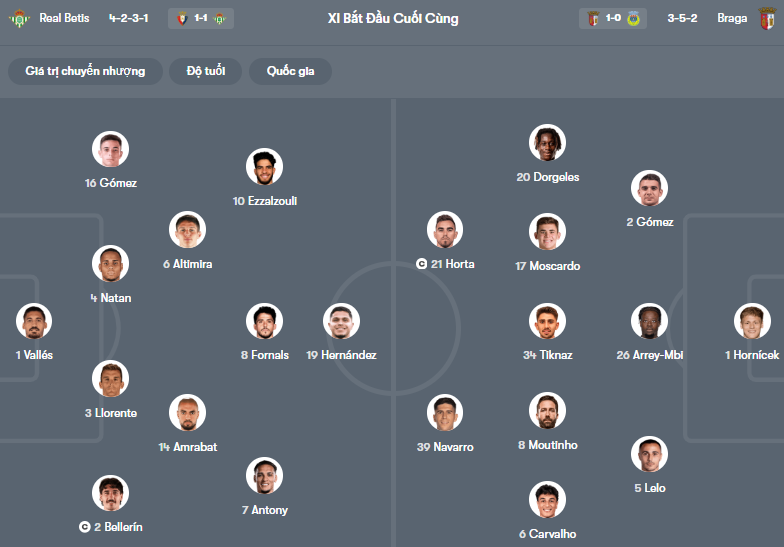Click Horta's captain player photo
The image size is (784, 547).
[445, 230]
